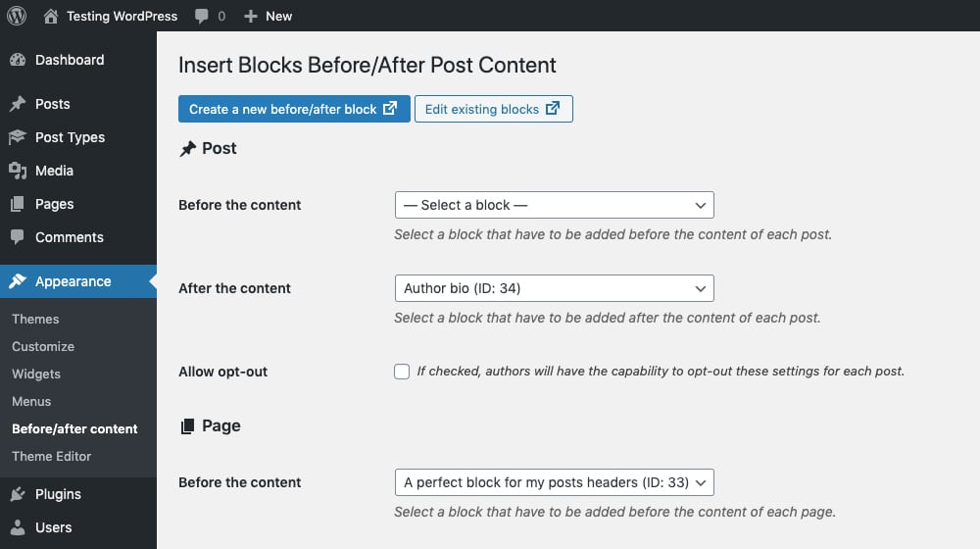Image resolution: width=980 pixels, height=549 pixels.
Task: Click the Media icon in sidebar
Action: pyautogui.click(x=17, y=171)
